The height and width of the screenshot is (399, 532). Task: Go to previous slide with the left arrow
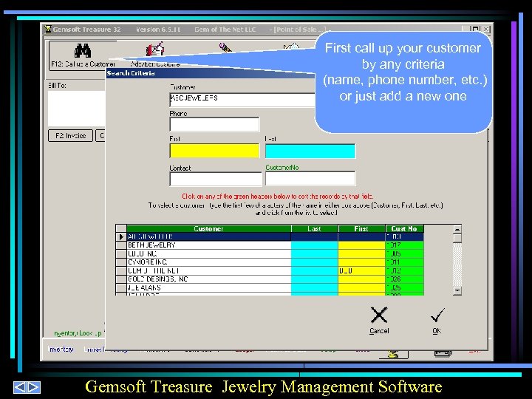tap(20, 387)
